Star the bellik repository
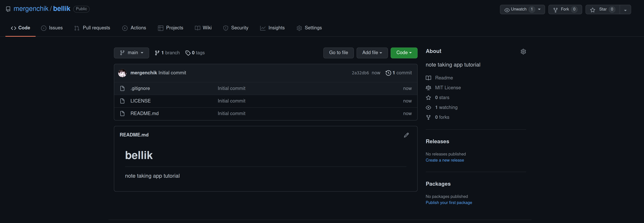Image resolution: width=644 pixels, height=223 pixels. 602,10
